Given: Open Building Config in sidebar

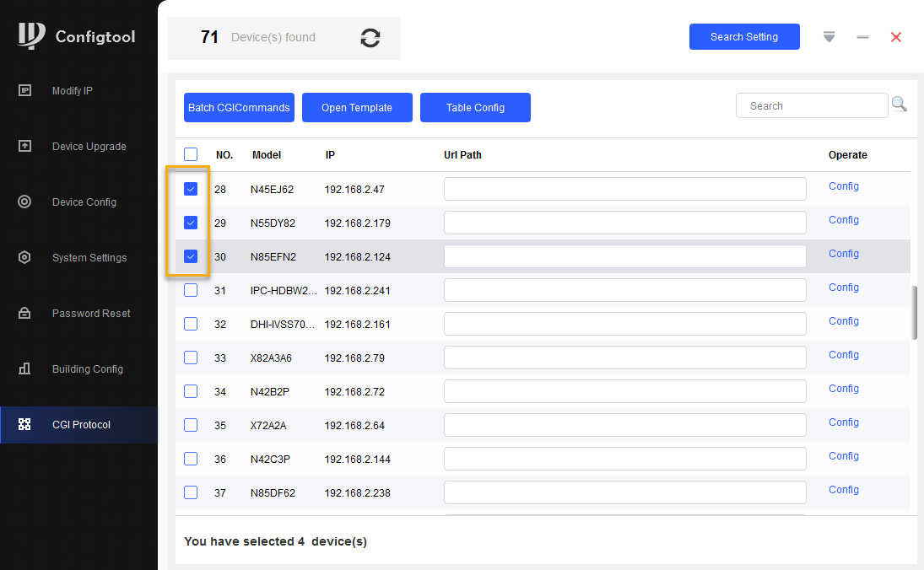Looking at the screenshot, I should tap(88, 369).
